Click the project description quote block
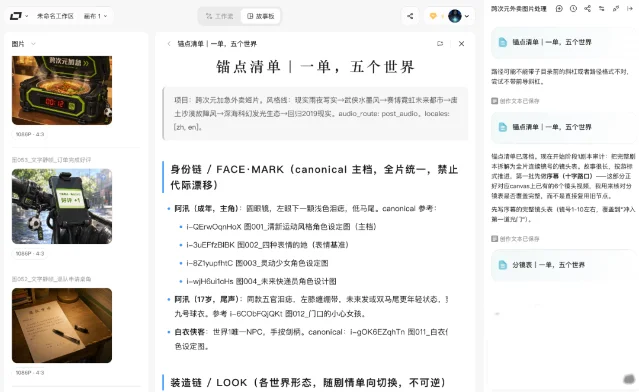 (315, 113)
